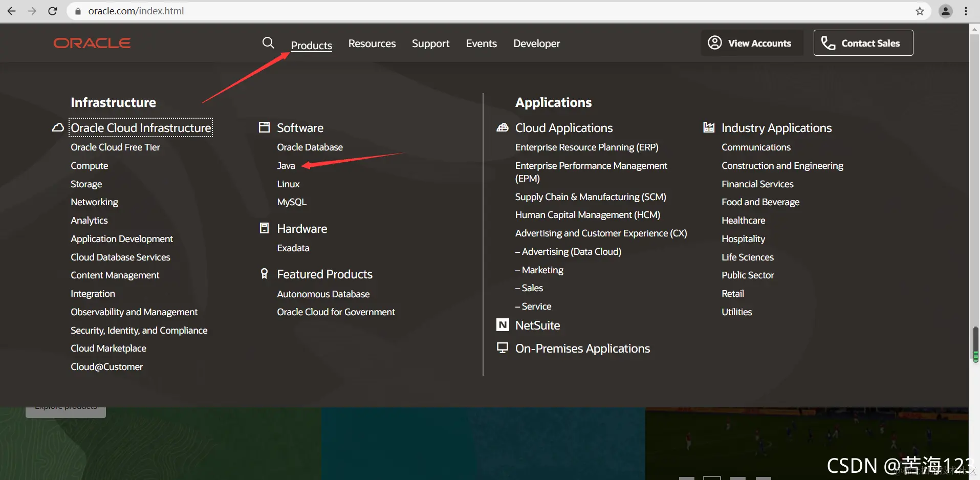
Task: Open Oracle Cloud for Government
Action: point(336,312)
